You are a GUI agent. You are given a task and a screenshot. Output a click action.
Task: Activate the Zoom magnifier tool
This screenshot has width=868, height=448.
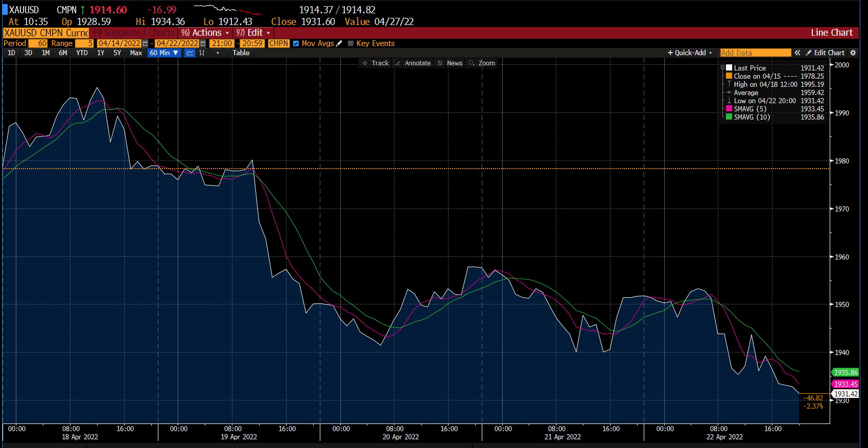point(482,63)
